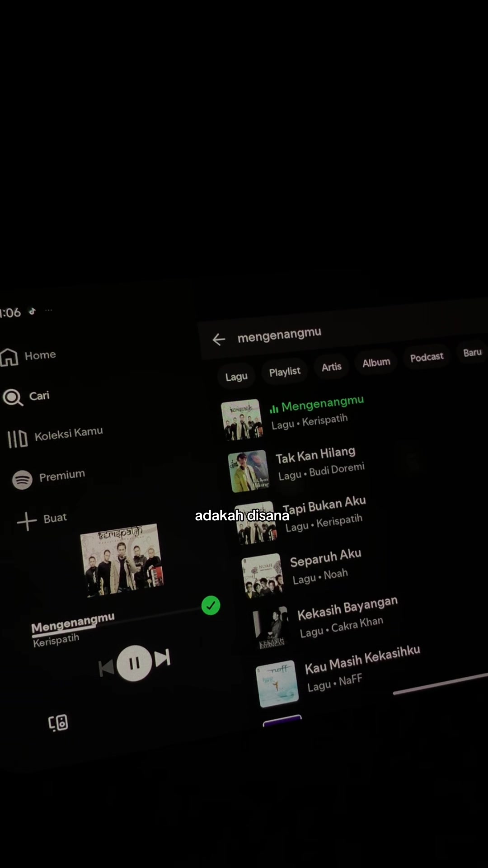Open Mengenangmu result album cover
Image resolution: width=488 pixels, height=868 pixels.
(241, 420)
